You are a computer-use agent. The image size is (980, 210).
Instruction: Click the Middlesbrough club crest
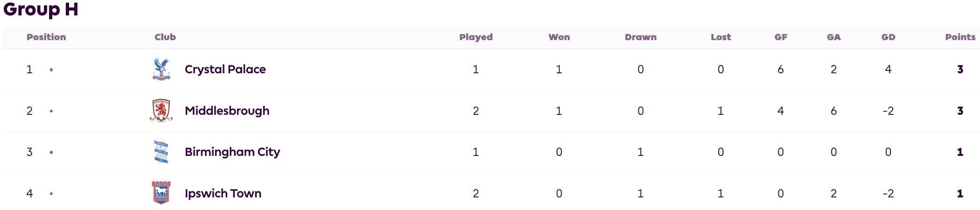(x=161, y=111)
